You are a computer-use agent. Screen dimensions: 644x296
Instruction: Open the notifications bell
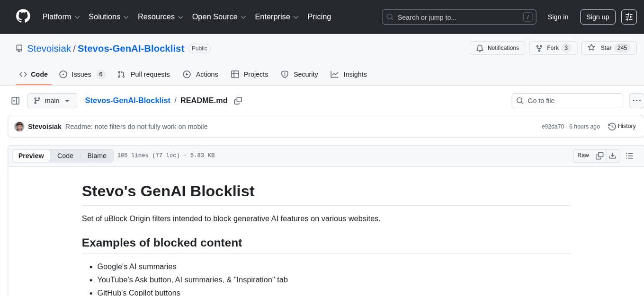480,48
